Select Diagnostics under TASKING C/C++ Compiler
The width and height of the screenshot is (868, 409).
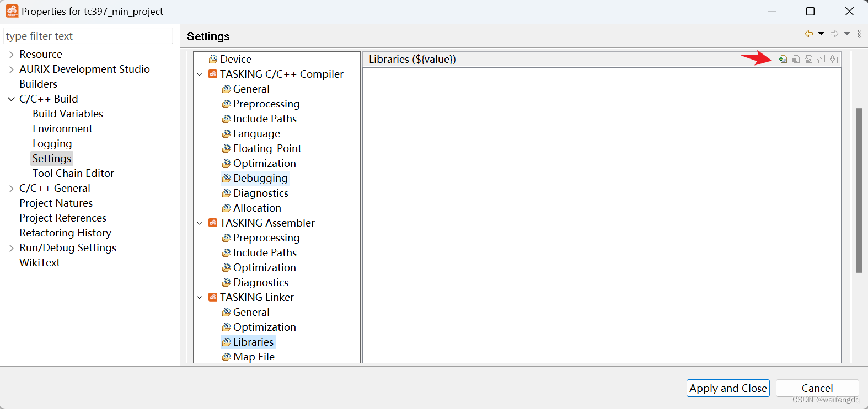click(x=261, y=193)
